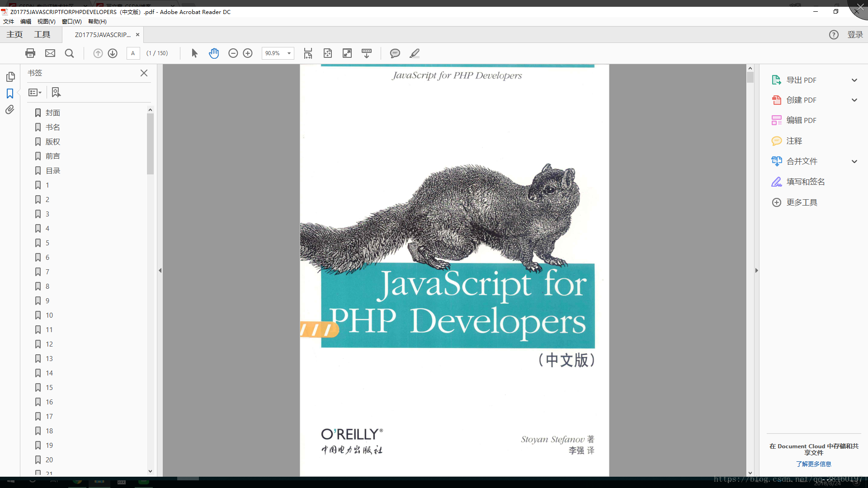Close the Z01775JAVASCRIP document tab
868x488 pixels.
(x=137, y=35)
